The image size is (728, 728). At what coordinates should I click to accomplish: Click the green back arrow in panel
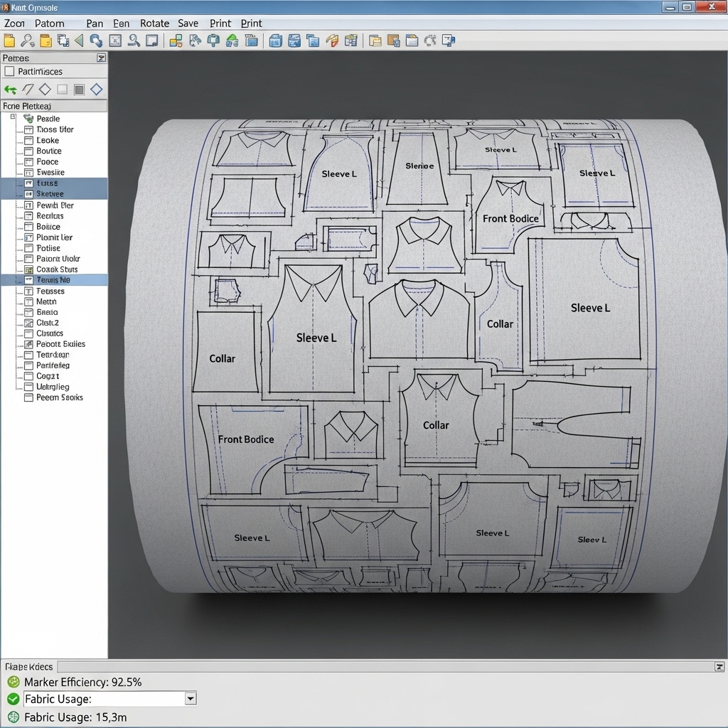(x=10, y=89)
